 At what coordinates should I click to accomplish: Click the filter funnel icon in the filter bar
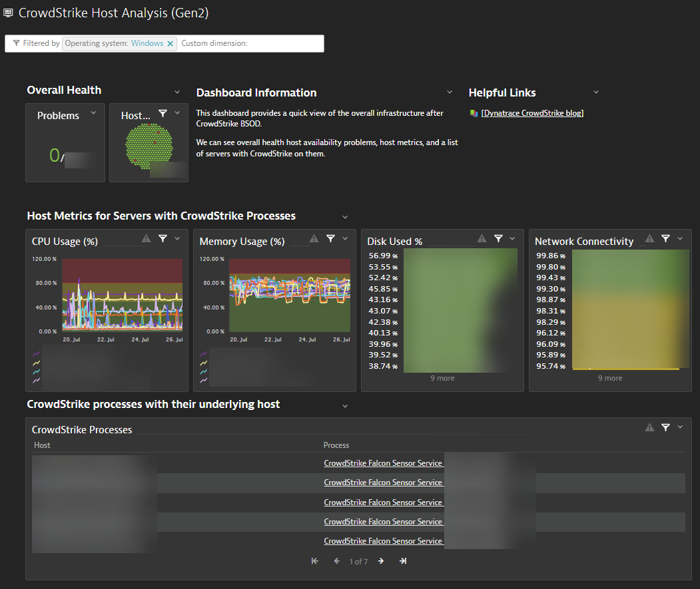pyautogui.click(x=15, y=43)
